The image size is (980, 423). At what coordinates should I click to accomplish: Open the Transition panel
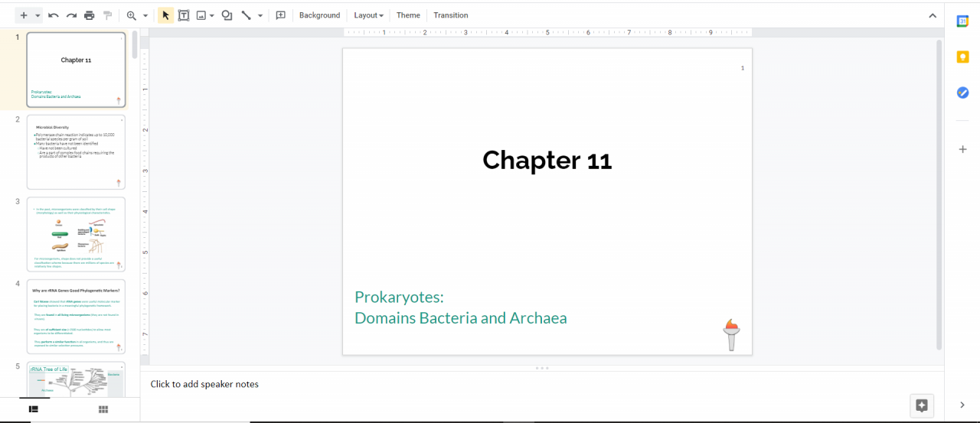pyautogui.click(x=450, y=15)
